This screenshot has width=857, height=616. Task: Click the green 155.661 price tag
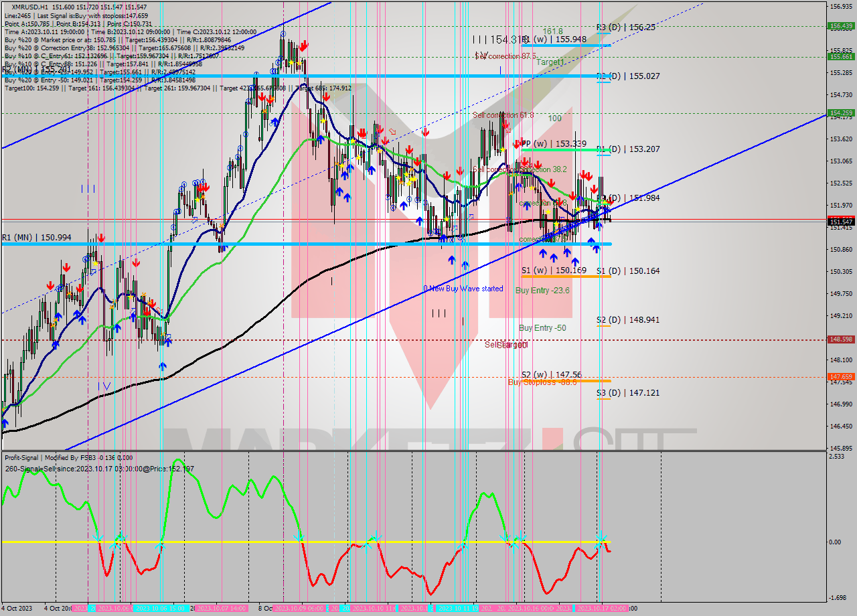[840, 57]
